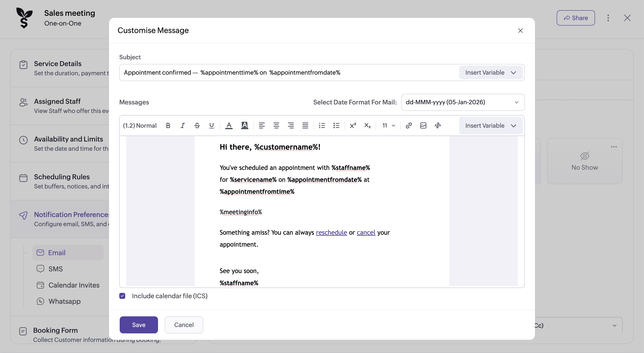Insert a numbered list
Viewport: 644px width, 353px height.
coord(322,126)
